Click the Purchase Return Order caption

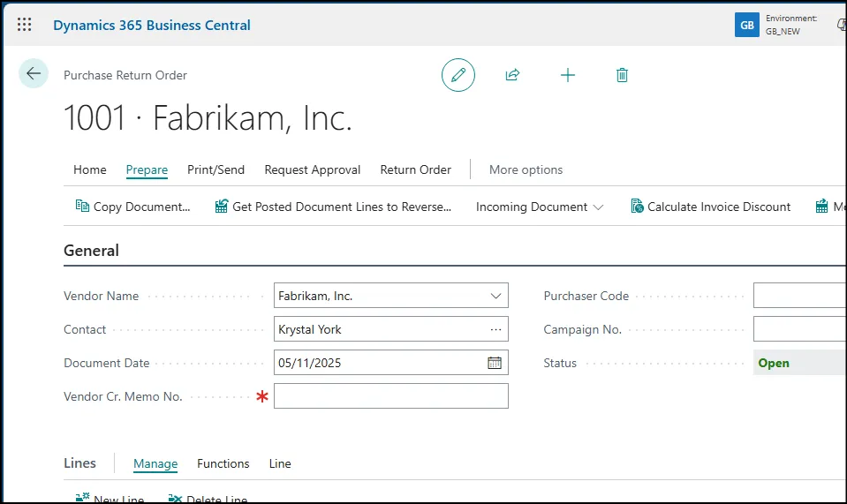[125, 75]
